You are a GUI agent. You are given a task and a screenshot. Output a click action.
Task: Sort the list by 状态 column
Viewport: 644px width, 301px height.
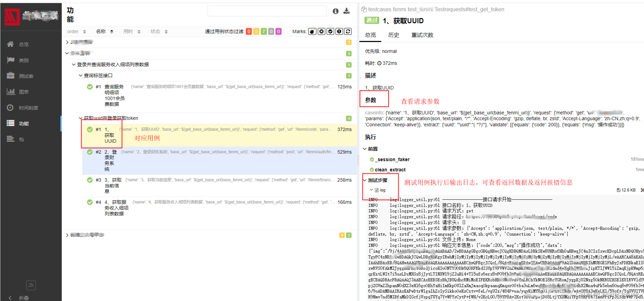tap(159, 32)
